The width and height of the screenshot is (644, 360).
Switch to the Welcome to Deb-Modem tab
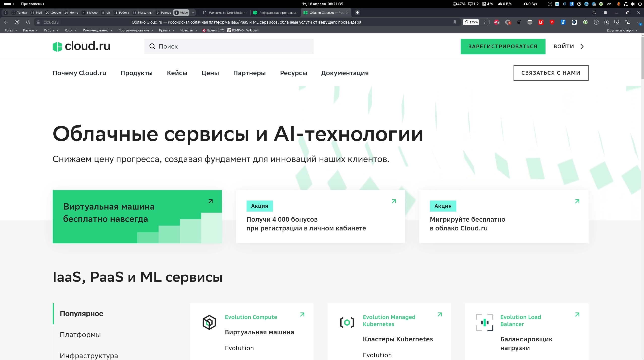pyautogui.click(x=225, y=13)
